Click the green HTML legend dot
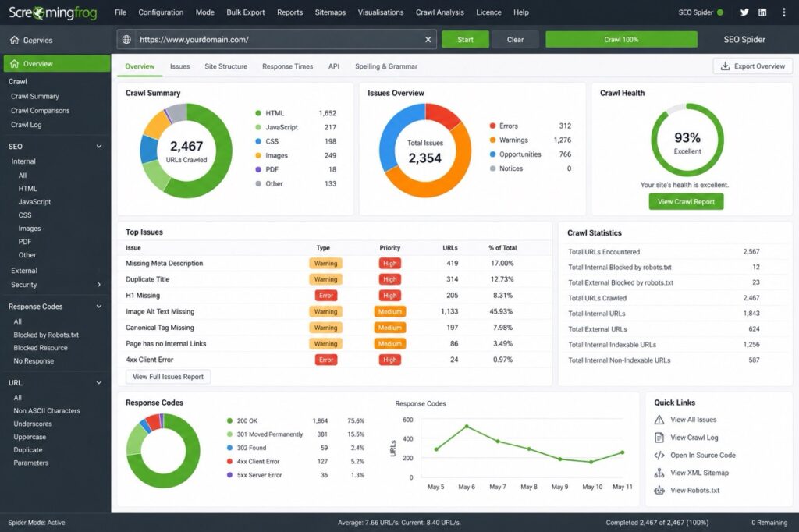The image size is (799, 532). tap(257, 113)
